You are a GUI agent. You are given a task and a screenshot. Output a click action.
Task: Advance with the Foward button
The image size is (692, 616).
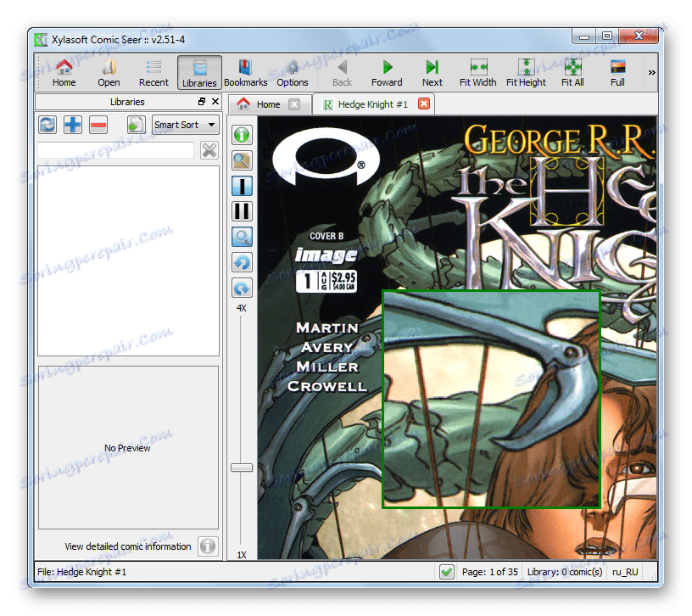[387, 73]
